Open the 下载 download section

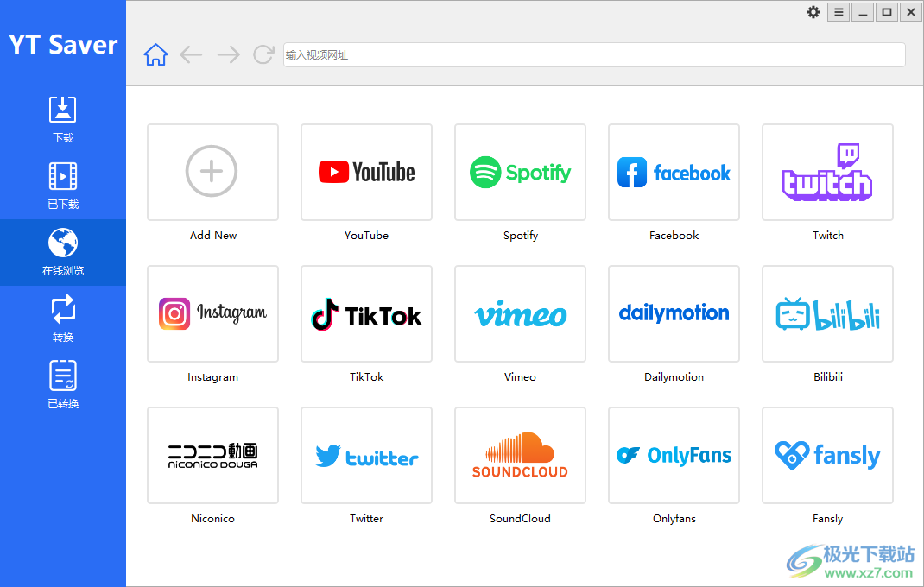62,120
